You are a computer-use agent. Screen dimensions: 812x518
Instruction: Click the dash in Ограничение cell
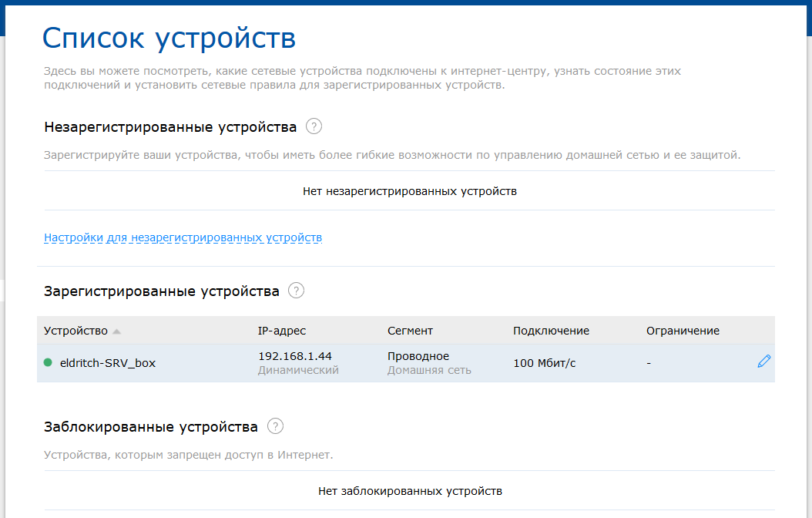649,363
